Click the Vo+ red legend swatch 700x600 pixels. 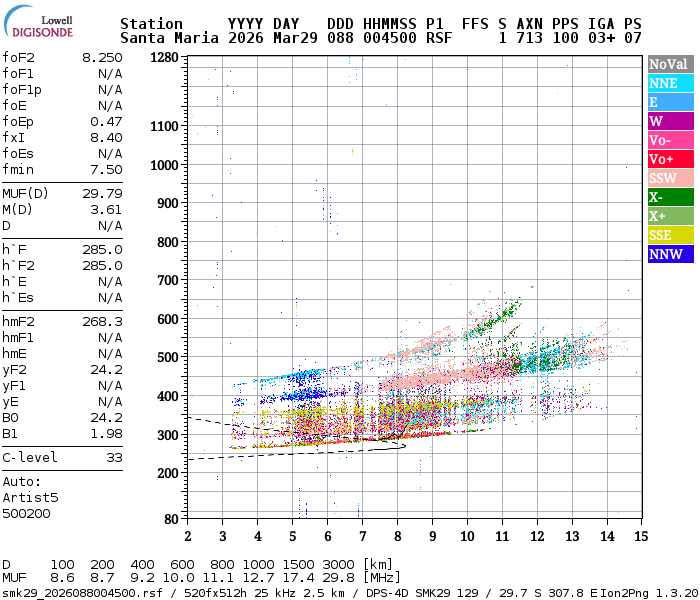(x=670, y=160)
